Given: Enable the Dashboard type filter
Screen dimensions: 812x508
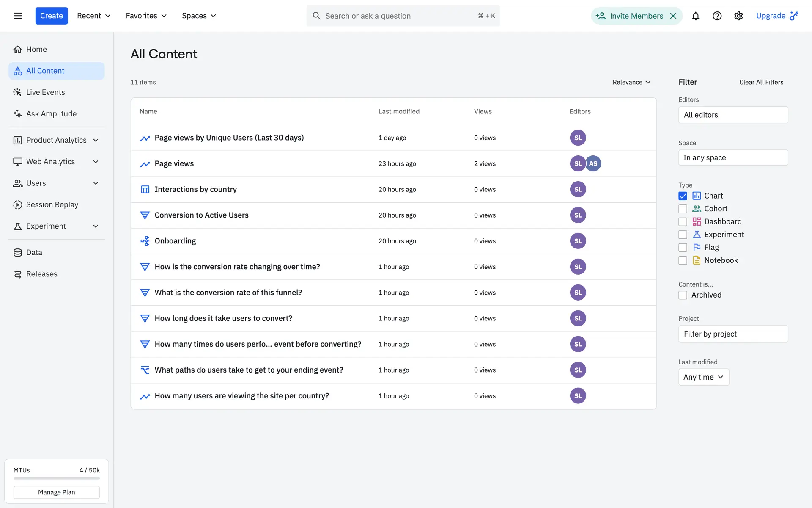Looking at the screenshot, I should point(683,222).
